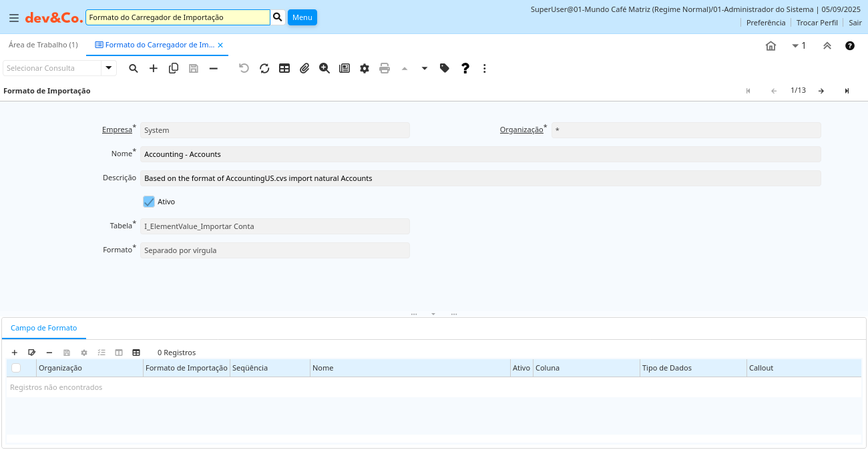Select the Campo de Formato tab
This screenshot has height=450, width=868.
coord(44,328)
